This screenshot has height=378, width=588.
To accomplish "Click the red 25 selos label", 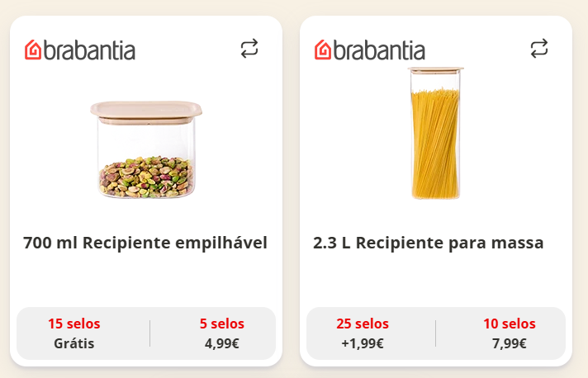I will pyautogui.click(x=363, y=324).
